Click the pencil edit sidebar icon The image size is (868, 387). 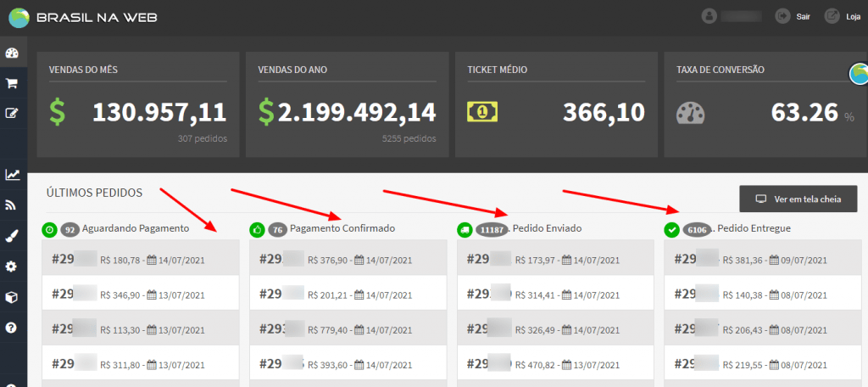(13, 112)
